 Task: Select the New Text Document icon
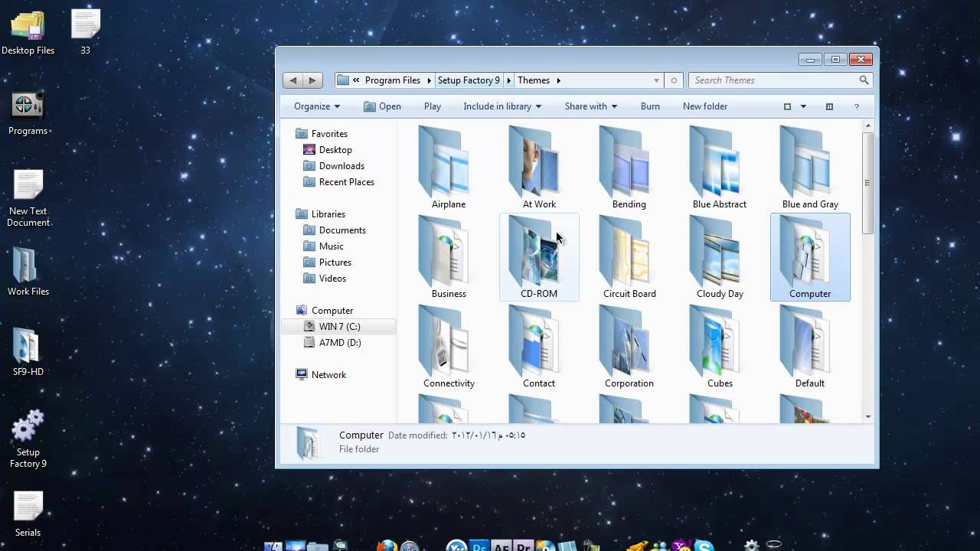pyautogui.click(x=28, y=198)
